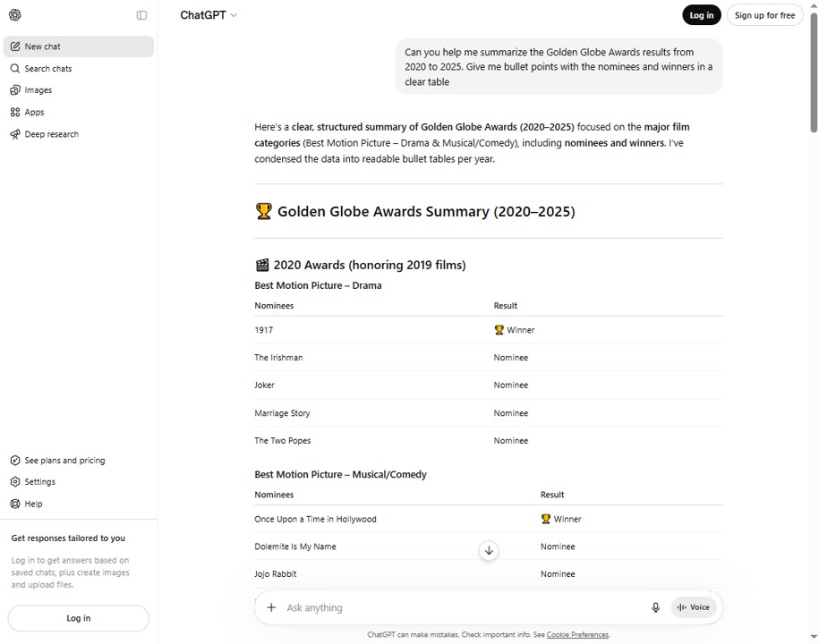This screenshot has height=644, width=819.
Task: Select 'Once Upon a Time in Hollywood' cell
Action: (x=315, y=520)
